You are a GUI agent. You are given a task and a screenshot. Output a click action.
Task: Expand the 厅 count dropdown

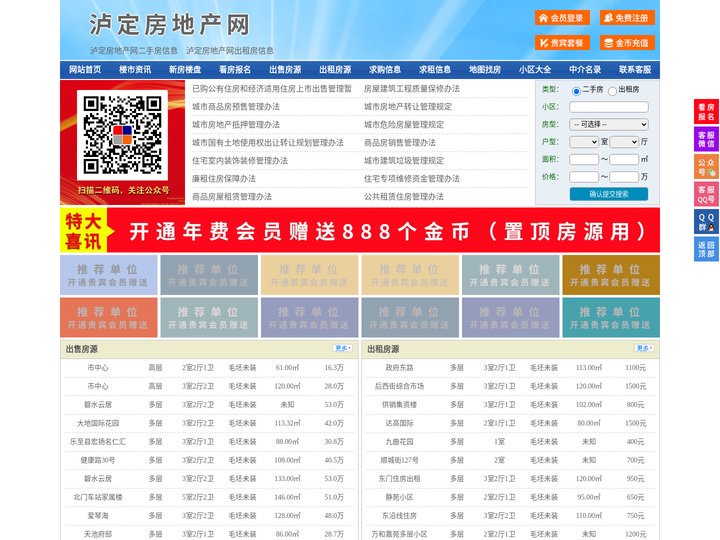pos(624,142)
